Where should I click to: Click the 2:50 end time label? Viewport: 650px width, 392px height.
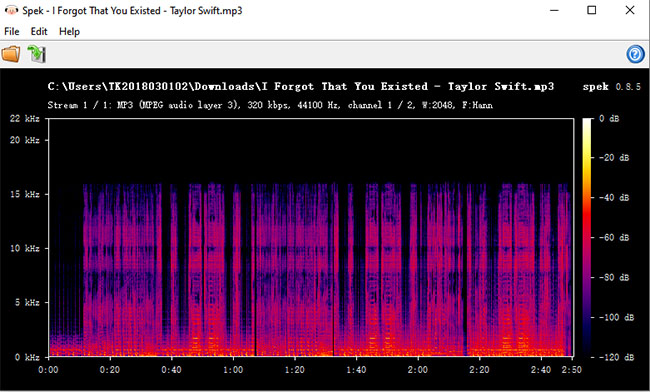tap(571, 370)
